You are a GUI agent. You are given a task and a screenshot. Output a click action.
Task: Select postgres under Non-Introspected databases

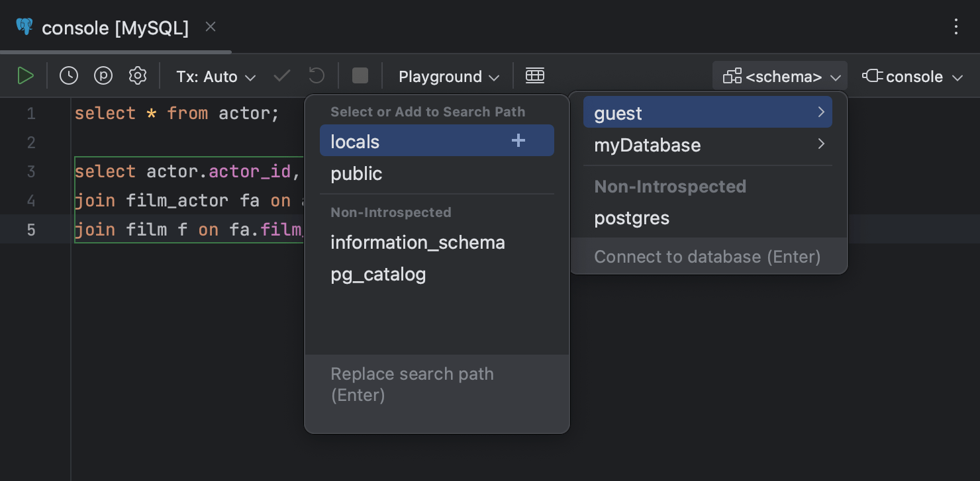tap(632, 218)
